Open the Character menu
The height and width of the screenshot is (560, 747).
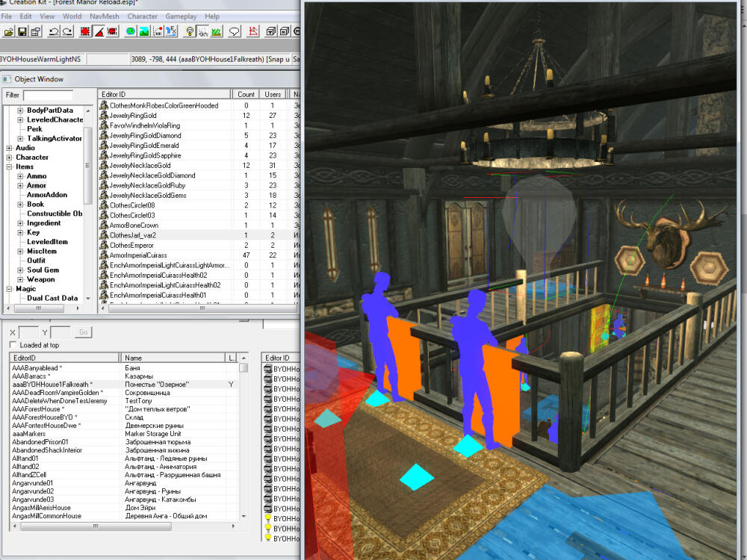(142, 16)
